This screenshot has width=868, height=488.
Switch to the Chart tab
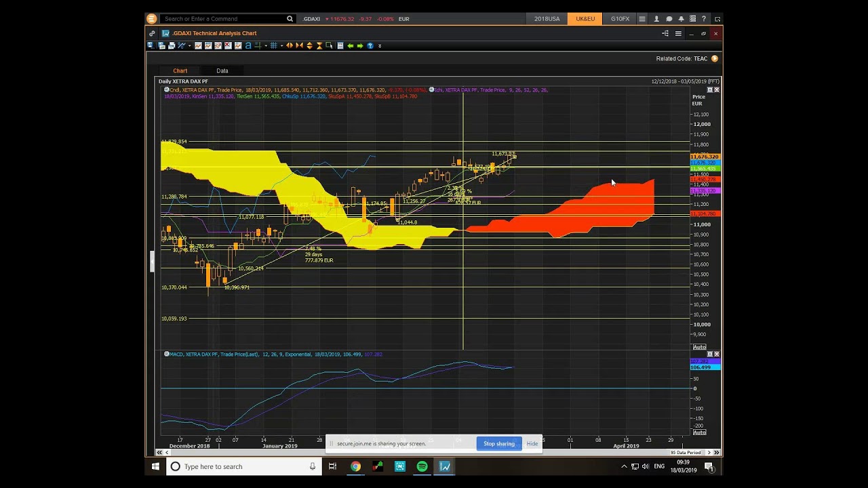coord(180,70)
